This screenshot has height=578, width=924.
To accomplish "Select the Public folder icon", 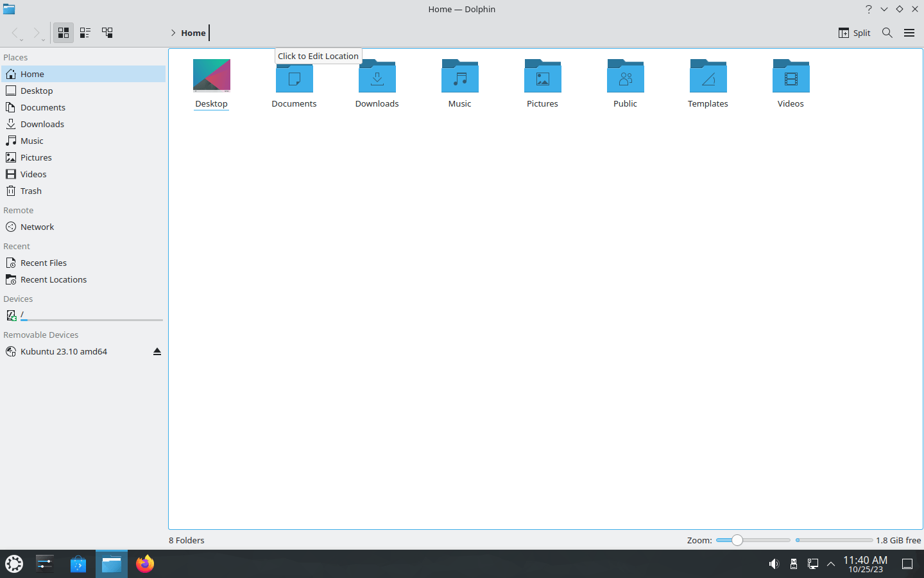I will (626, 76).
